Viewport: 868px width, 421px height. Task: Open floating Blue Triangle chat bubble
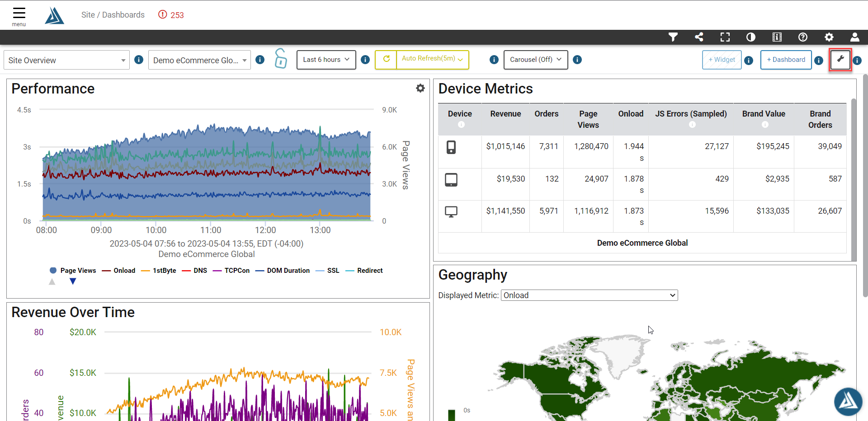[848, 401]
